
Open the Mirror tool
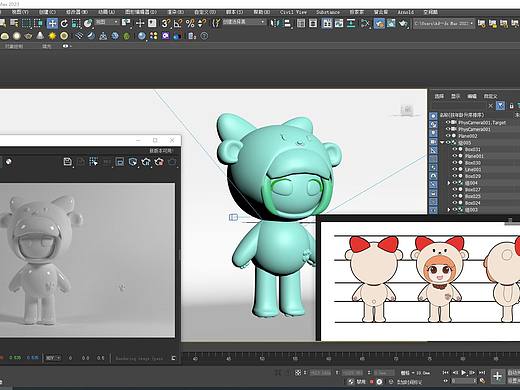click(275, 23)
